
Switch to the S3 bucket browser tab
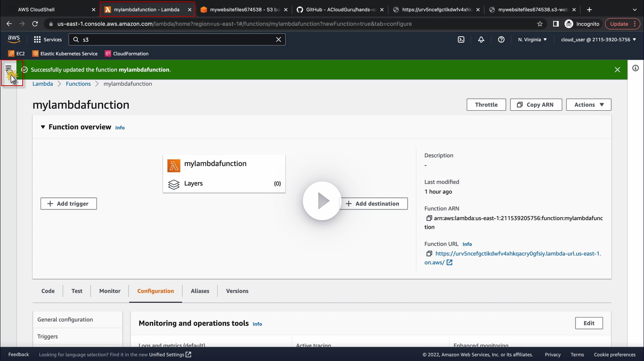244,10
